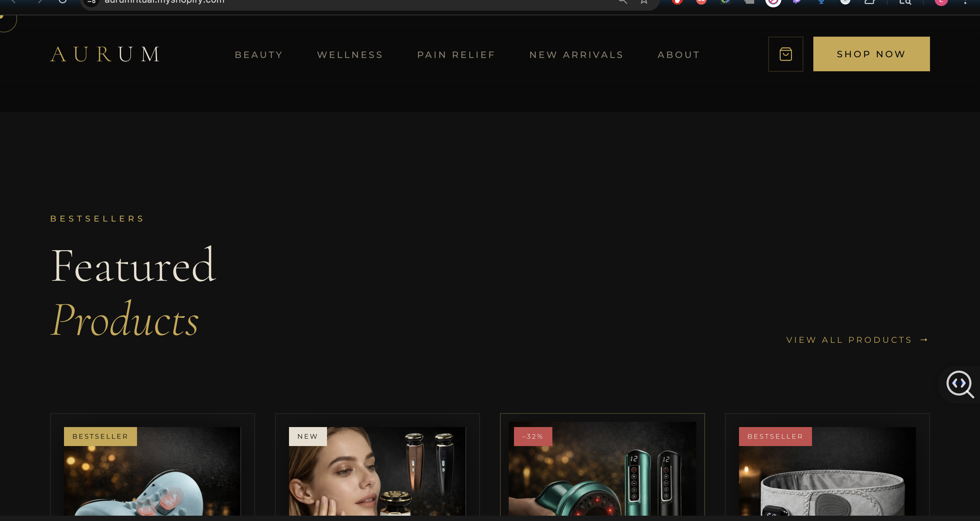
Task: Click the AURUM logo
Action: 105,54
